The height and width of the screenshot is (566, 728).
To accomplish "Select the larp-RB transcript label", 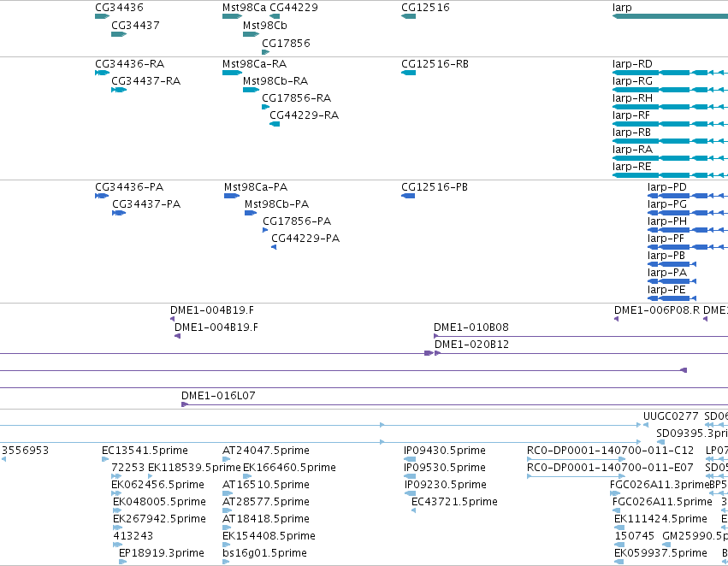I will [x=631, y=133].
